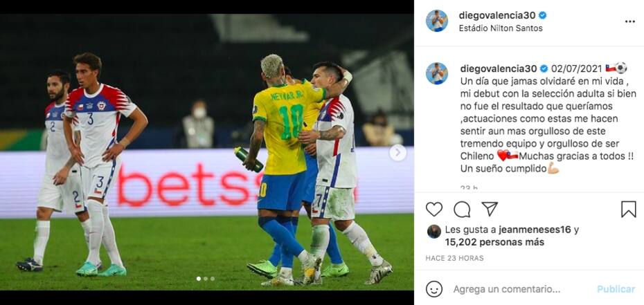Open comments via speech bubble icon
The height and width of the screenshot is (305, 644).
[x=462, y=209]
